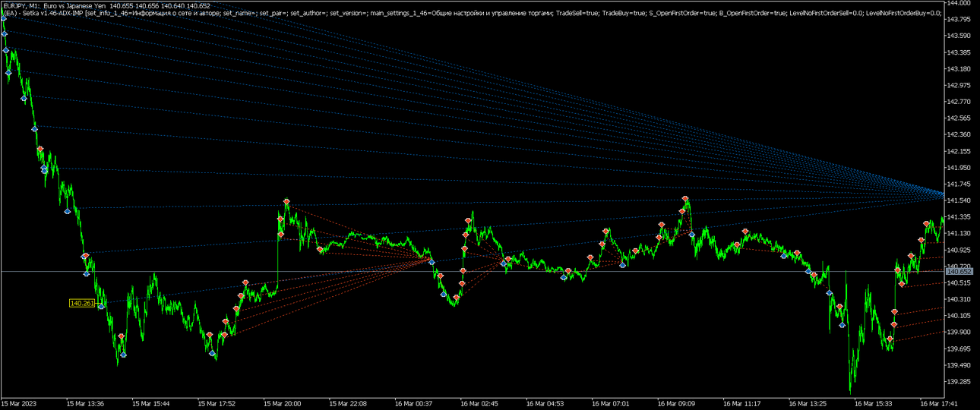Click the 15 Mar 20:00 time label
The image size is (980, 410).
[x=282, y=404]
